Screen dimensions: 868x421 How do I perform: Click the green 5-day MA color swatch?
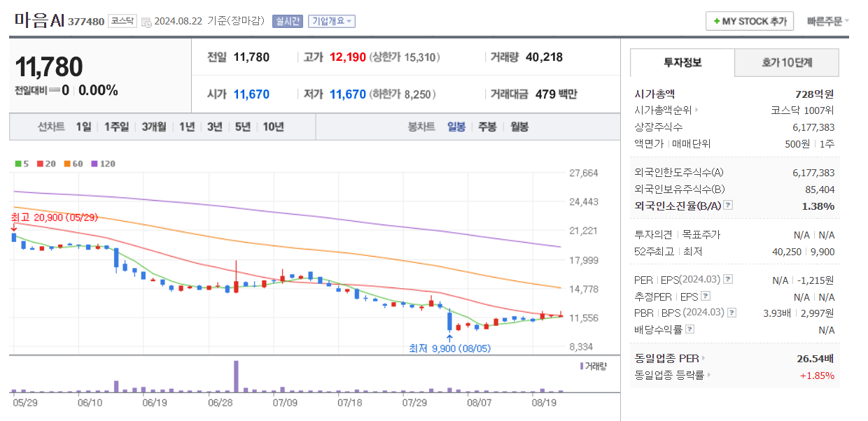pyautogui.click(x=18, y=163)
